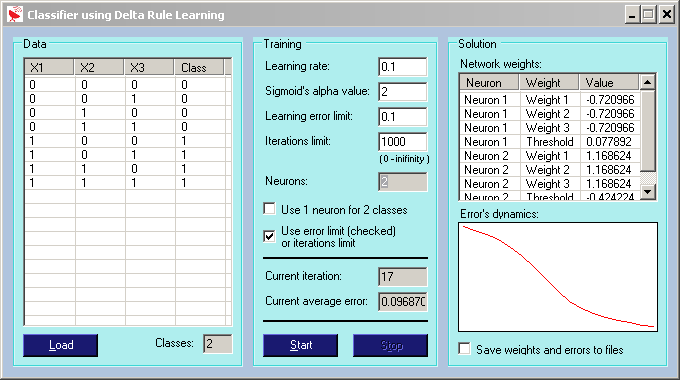Click the Start training button
Viewport: 680px width, 380px height.
[301, 345]
